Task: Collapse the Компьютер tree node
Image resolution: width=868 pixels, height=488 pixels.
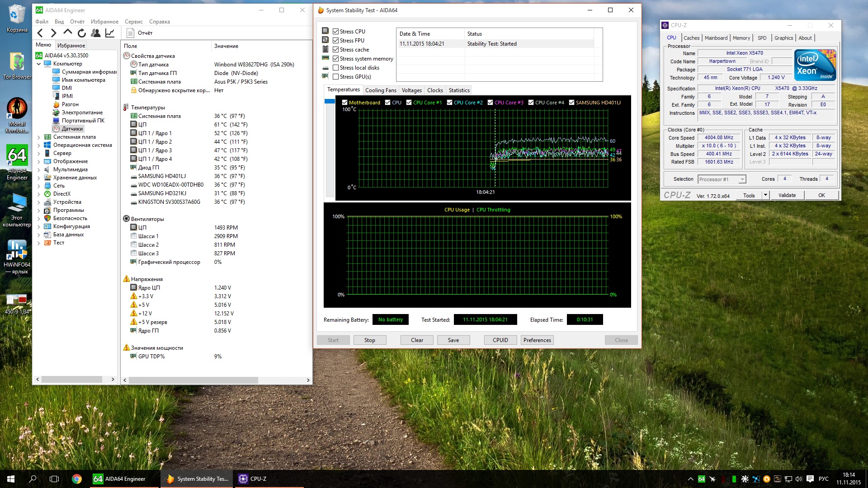Action: tap(38, 64)
